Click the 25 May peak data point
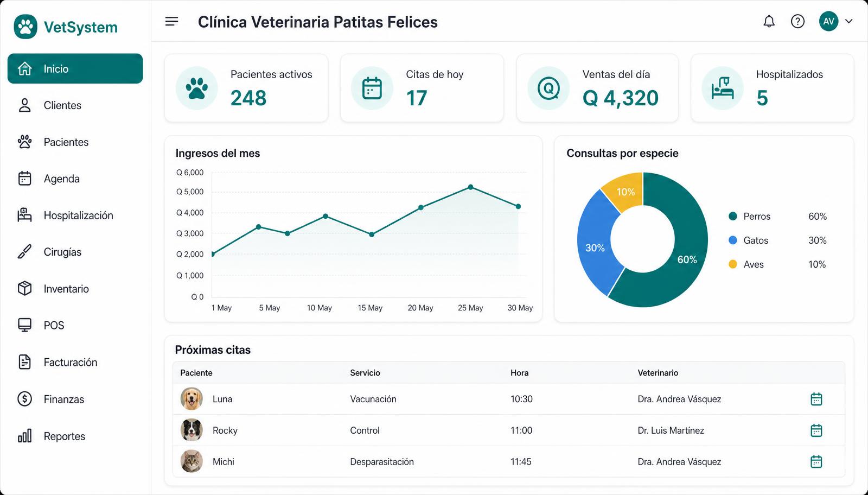This screenshot has height=495, width=868. [x=470, y=187]
